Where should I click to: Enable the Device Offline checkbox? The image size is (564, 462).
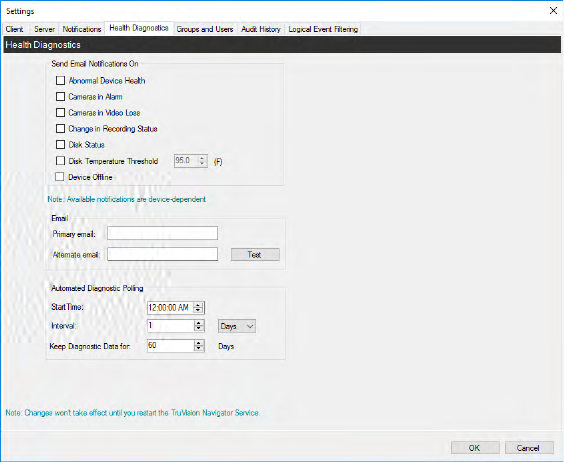60,177
